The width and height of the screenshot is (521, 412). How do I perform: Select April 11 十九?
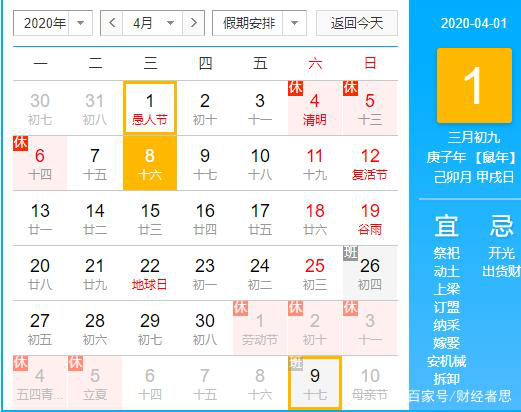(x=315, y=163)
